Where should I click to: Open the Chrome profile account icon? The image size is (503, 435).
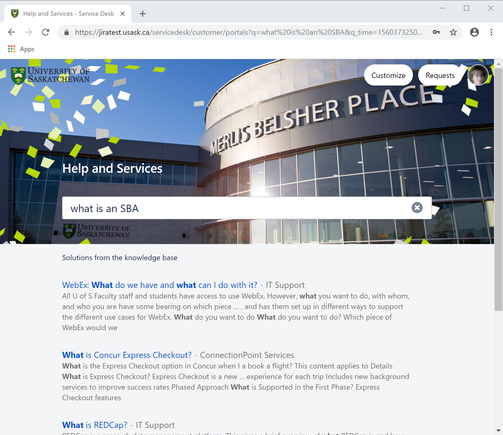474,32
